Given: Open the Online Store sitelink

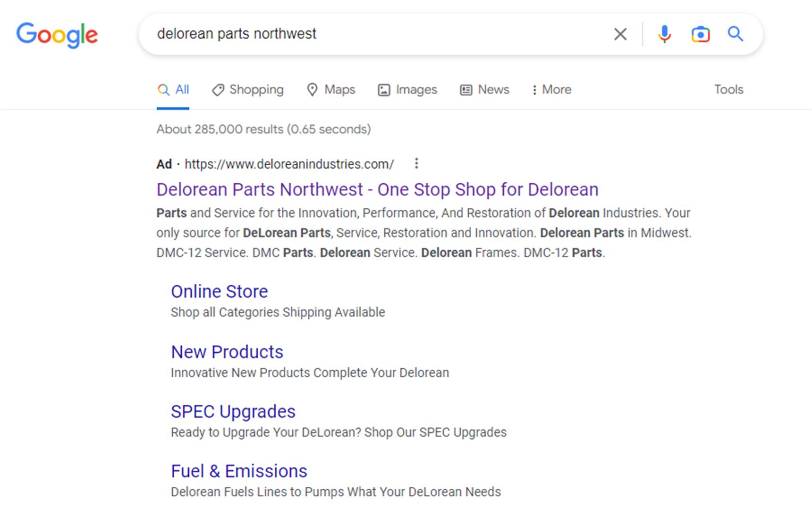Looking at the screenshot, I should click(219, 291).
